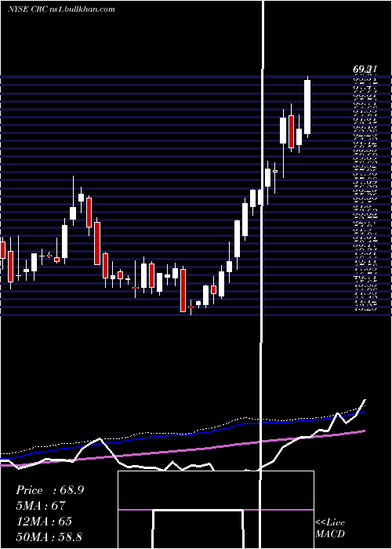Image resolution: width=392 pixels, height=549 pixels.
Task: Click the tallest white candlestick at the far right
Action: point(307,107)
